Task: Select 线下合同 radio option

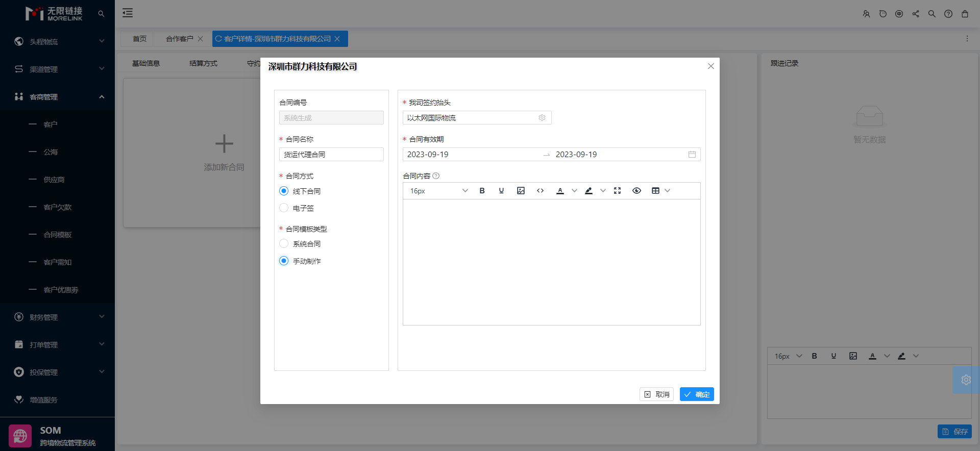Action: (284, 191)
